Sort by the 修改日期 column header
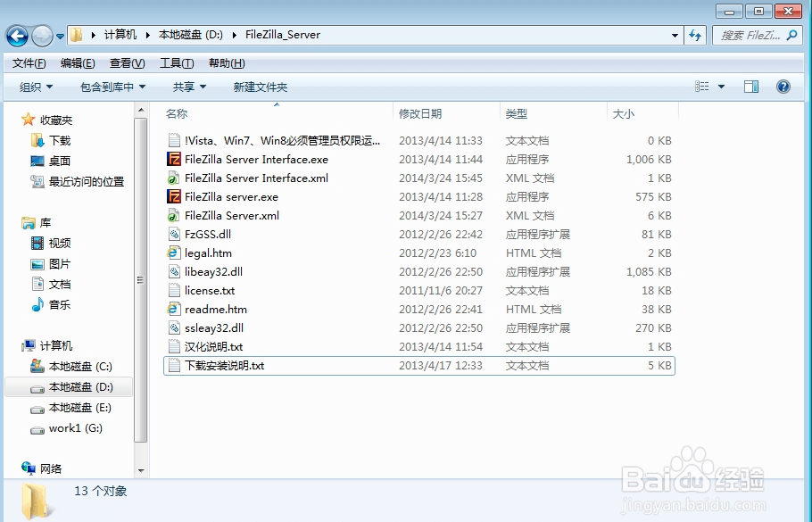 click(x=420, y=114)
